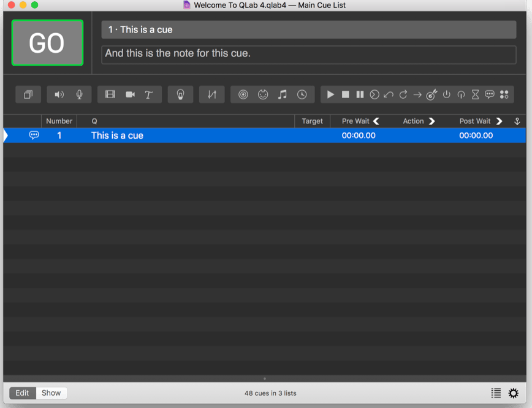Click the cue name field '1 · This is a cue'
Image resolution: width=532 pixels, height=408 pixels.
309,29
